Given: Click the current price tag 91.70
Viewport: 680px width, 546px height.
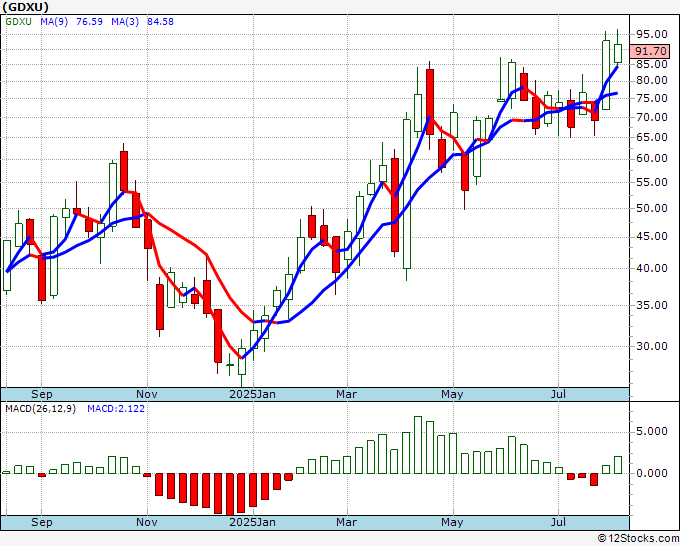Looking at the screenshot, I should coord(651,51).
